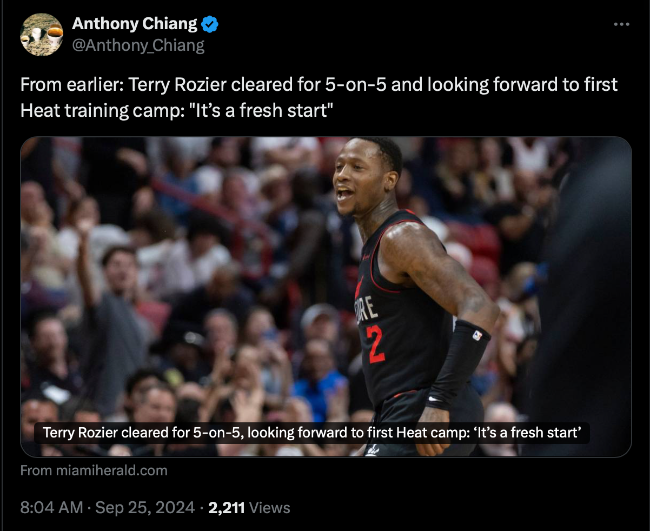
Task: Click the 2,211 Views count
Action: [249, 508]
